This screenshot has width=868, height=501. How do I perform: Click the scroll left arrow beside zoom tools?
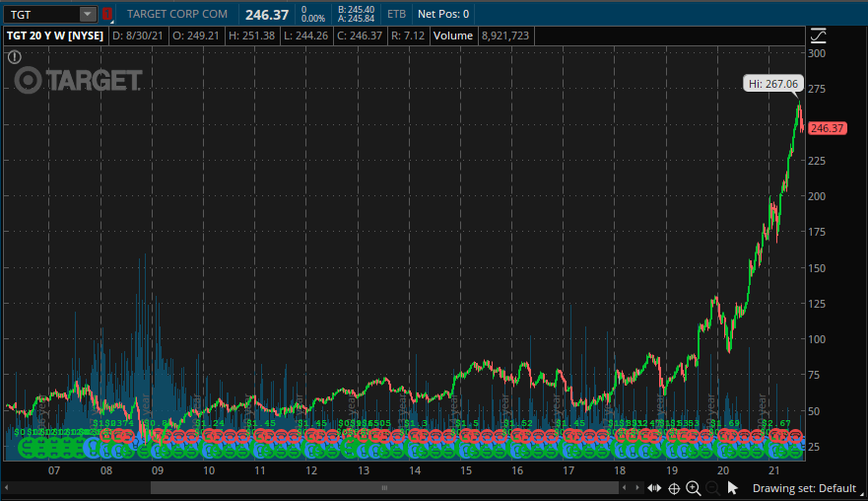[625, 488]
